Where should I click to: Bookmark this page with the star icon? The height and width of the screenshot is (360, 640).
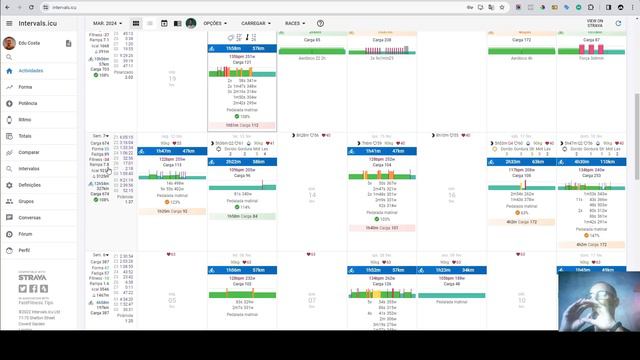502,7
